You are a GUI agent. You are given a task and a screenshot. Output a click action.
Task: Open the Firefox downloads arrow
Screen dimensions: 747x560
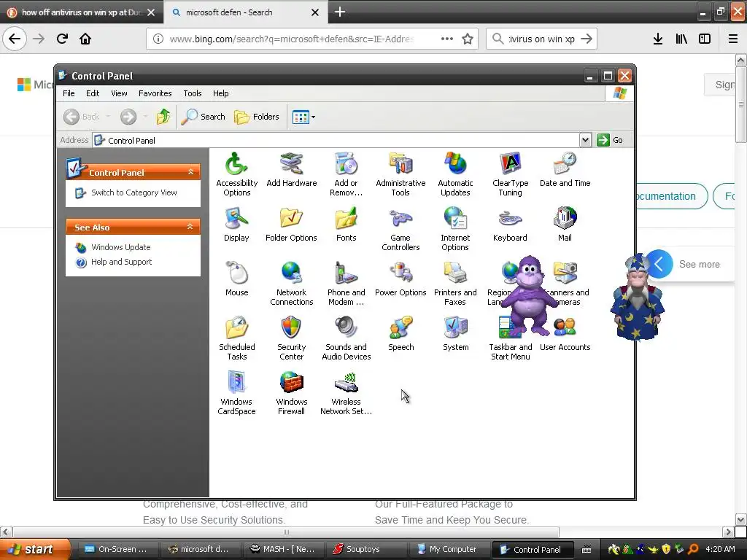click(x=658, y=39)
